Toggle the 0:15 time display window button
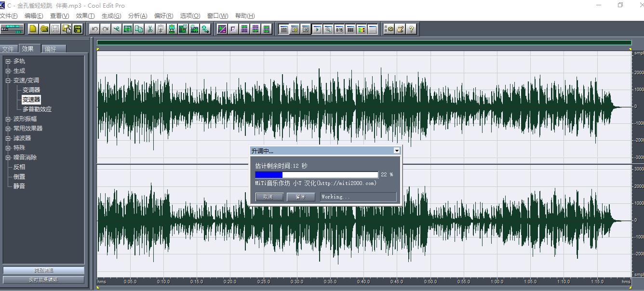 tap(339, 29)
